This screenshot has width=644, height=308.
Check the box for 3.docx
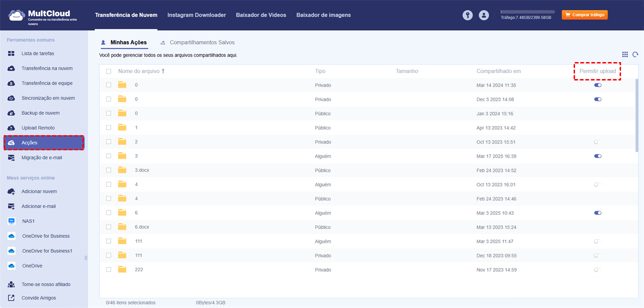(x=109, y=170)
